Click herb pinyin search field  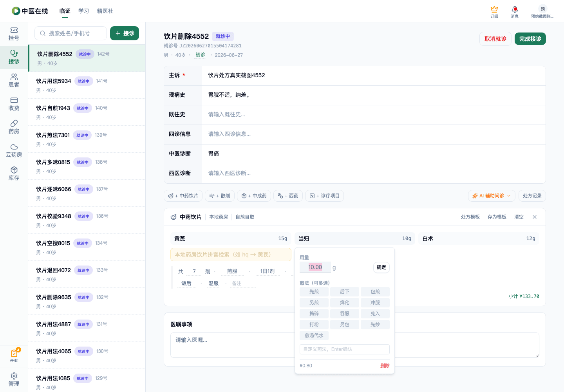pyautogui.click(x=231, y=255)
